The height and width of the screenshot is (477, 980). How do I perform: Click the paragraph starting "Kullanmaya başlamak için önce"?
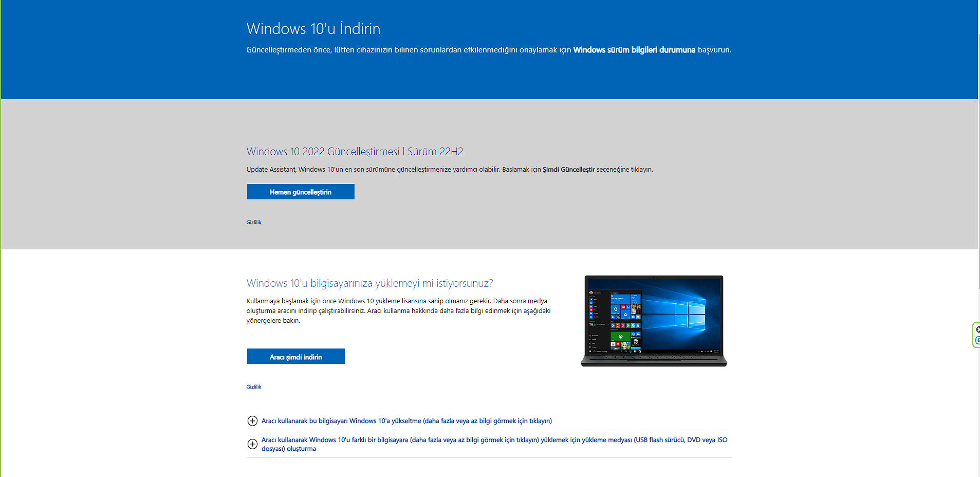(398, 311)
